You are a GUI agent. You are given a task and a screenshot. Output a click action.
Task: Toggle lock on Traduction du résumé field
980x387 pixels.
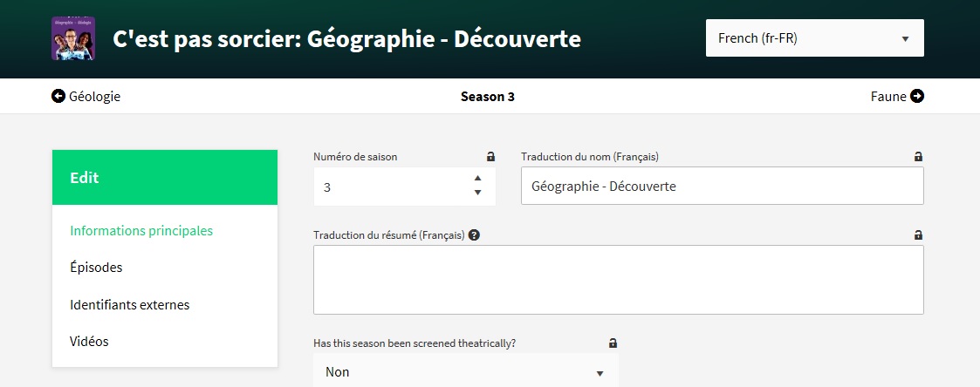point(918,235)
